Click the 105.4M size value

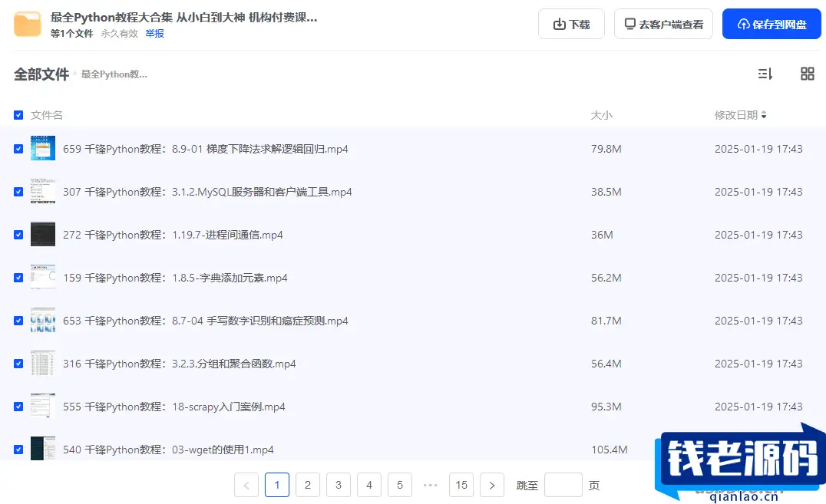pyautogui.click(x=609, y=450)
